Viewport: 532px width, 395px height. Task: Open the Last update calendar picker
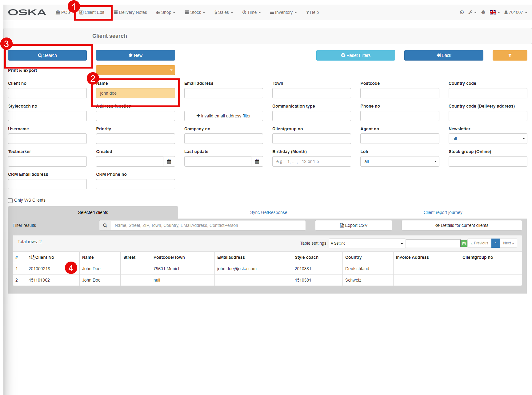(x=257, y=161)
